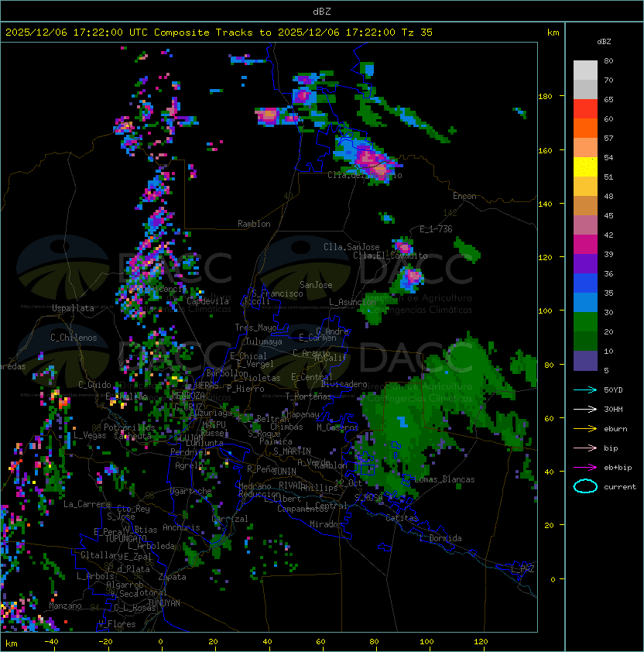The height and width of the screenshot is (652, 644).
Task: Select the light gray 70-80 dBZ band
Action: pyautogui.click(x=585, y=70)
